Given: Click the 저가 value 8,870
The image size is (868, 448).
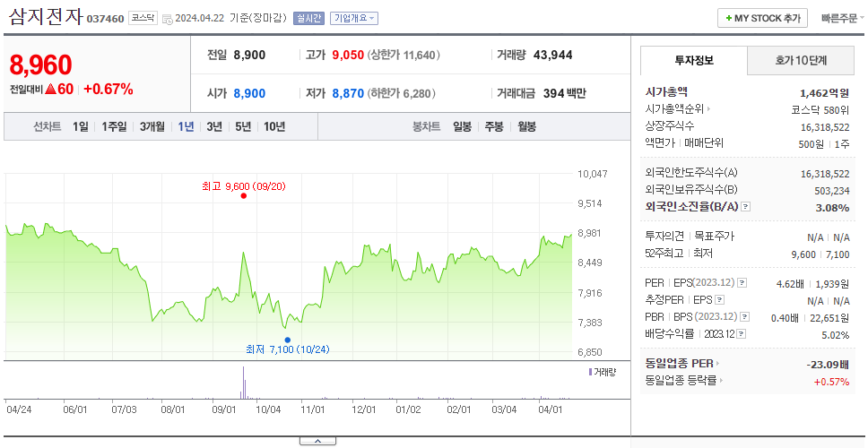Looking at the screenshot, I should pos(348,93).
